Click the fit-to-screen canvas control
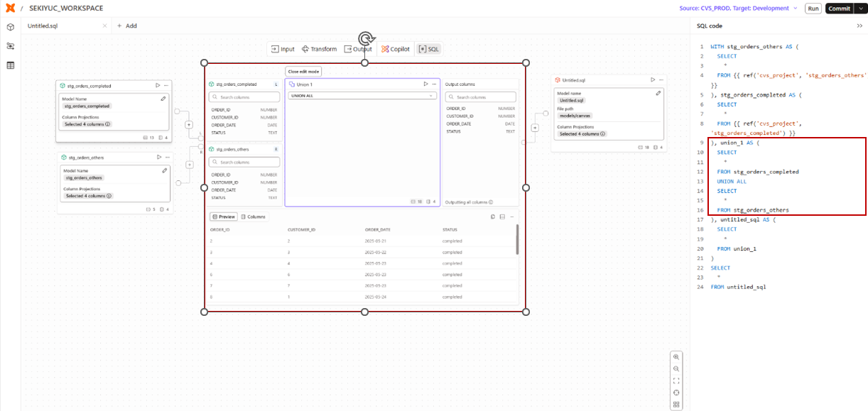Screen dimensions: 868x411 point(676,380)
